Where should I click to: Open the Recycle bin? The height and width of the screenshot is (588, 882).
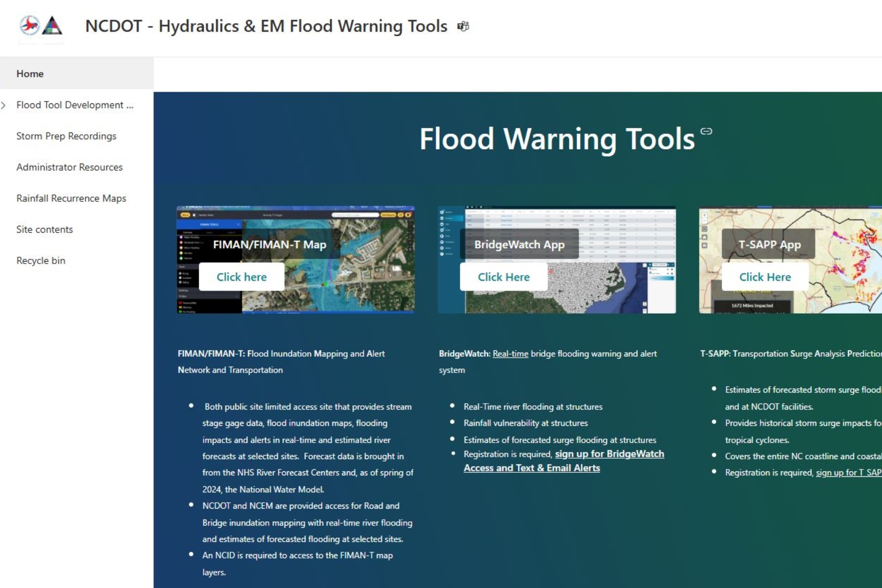coord(41,260)
